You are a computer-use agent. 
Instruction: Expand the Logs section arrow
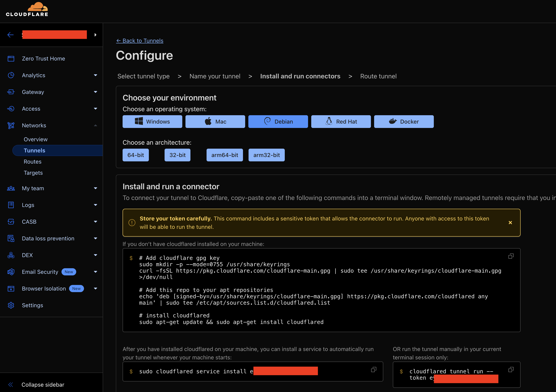[x=95, y=205]
